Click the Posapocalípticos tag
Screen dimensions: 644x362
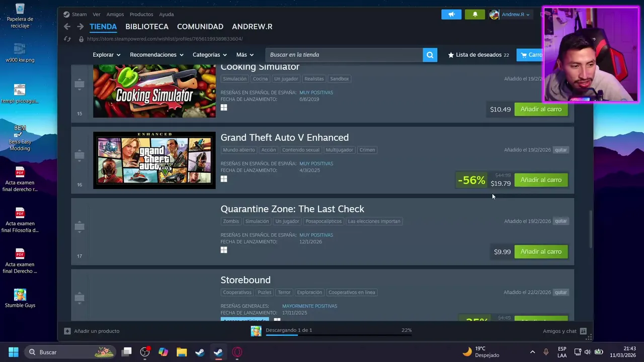click(x=324, y=221)
